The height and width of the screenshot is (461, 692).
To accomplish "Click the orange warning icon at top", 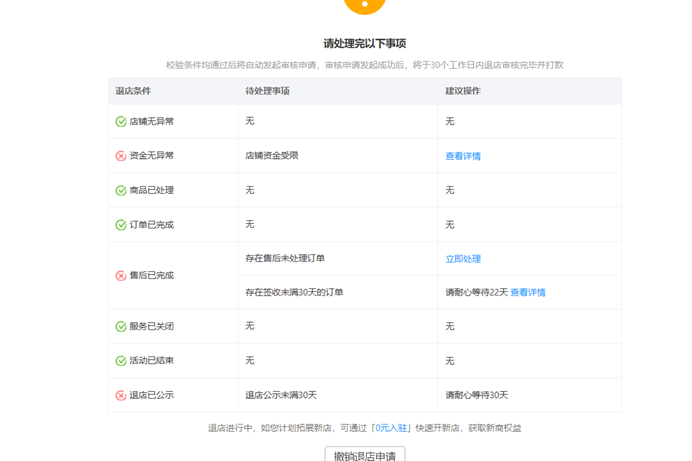I will tap(364, 4).
